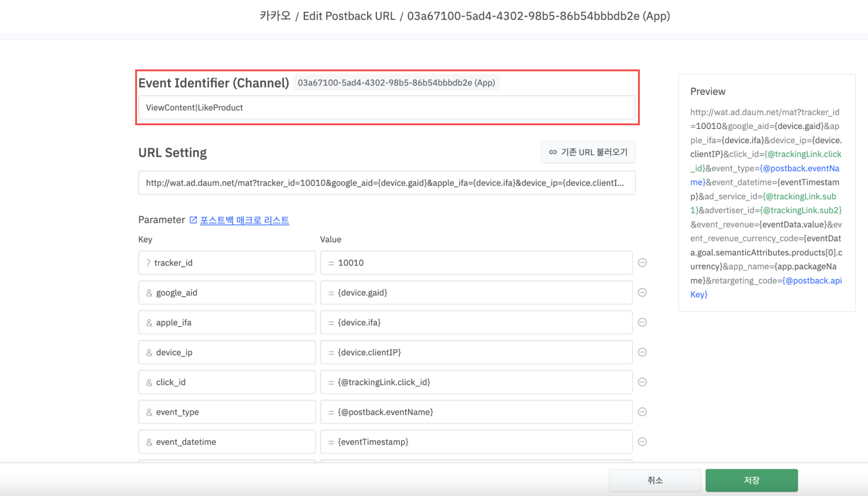Click the tracker_id key field

227,262
